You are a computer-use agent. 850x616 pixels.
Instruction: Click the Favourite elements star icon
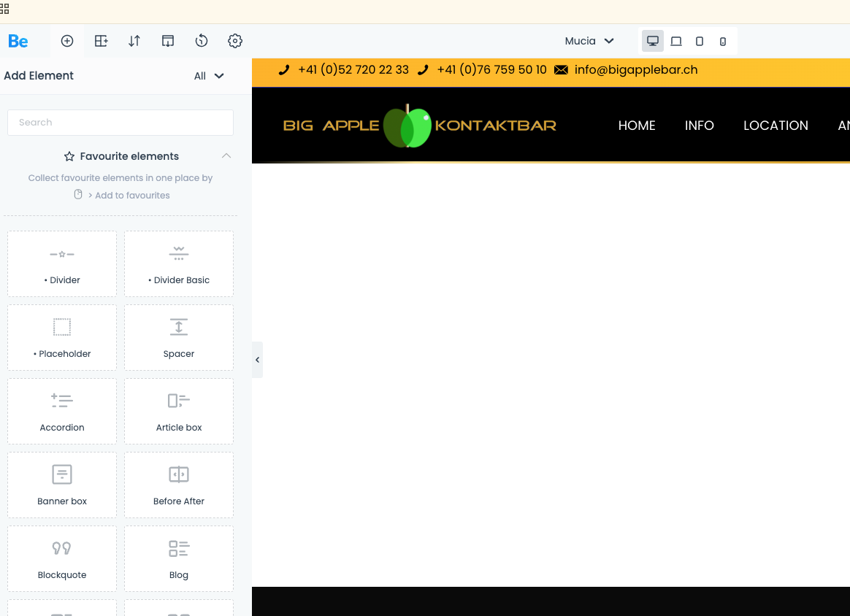tap(69, 157)
